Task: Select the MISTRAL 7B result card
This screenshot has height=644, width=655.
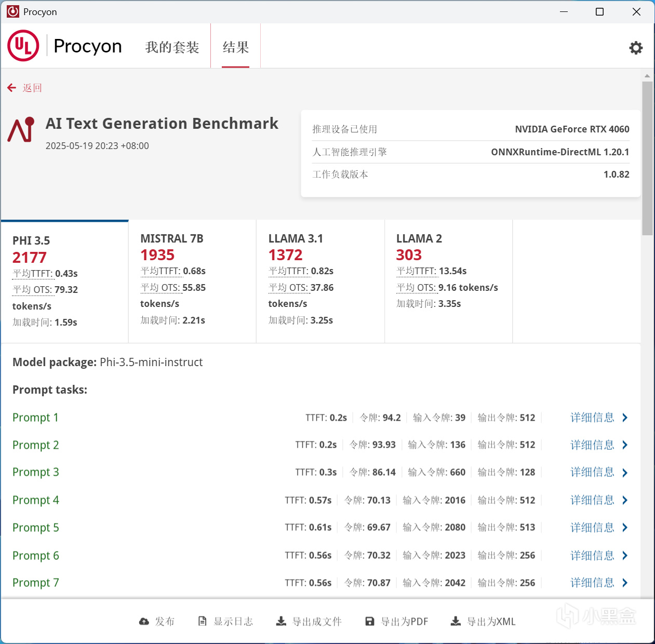Action: click(x=192, y=280)
